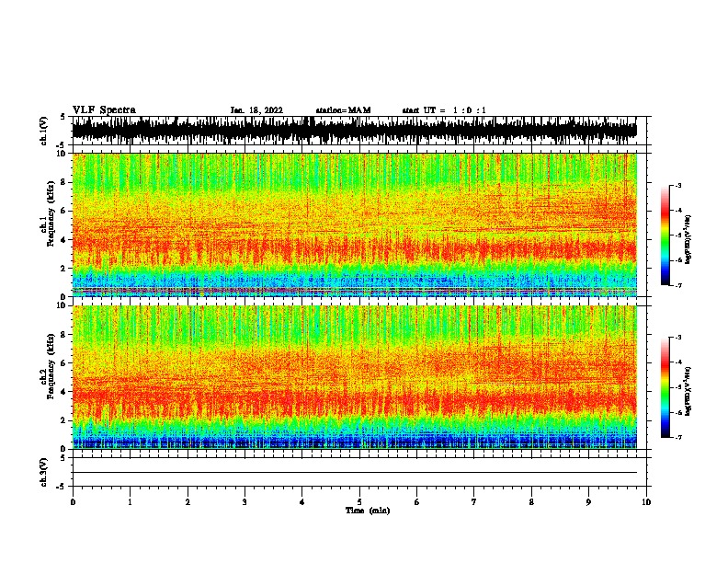Click the time axis tick label "5"
728x563 pixels.
click(x=359, y=502)
